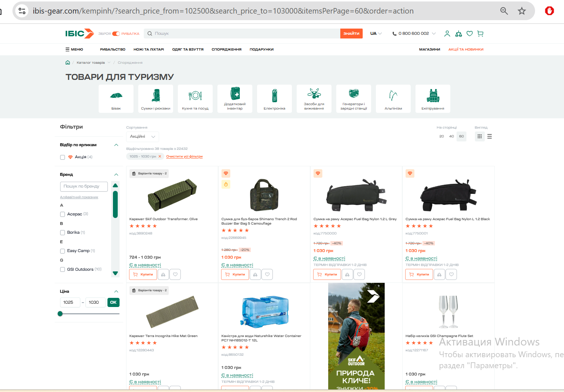564x392 pixels.
Task: Open the Генератори і зарядні станції category
Action: [x=354, y=99]
